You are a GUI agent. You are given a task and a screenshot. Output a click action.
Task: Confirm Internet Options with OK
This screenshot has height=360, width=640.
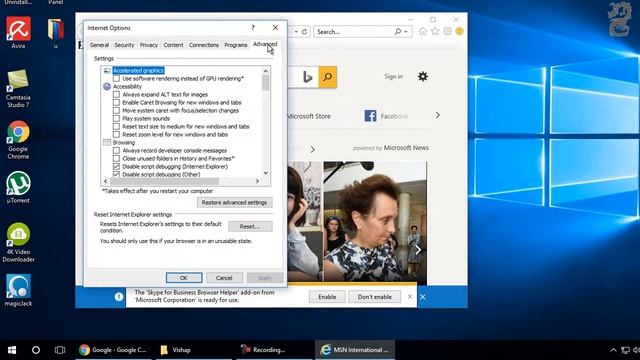184,278
